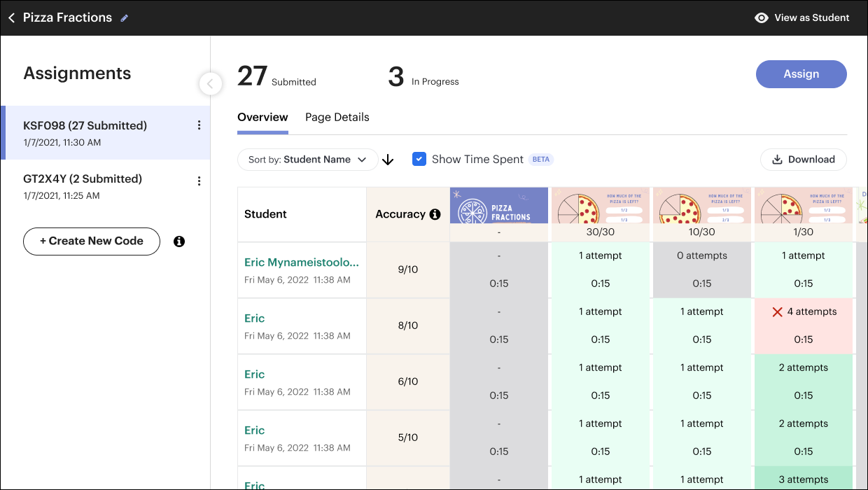Click the BETA badge next to Show Time Spent
Image resolution: width=868 pixels, height=490 pixels.
click(541, 160)
